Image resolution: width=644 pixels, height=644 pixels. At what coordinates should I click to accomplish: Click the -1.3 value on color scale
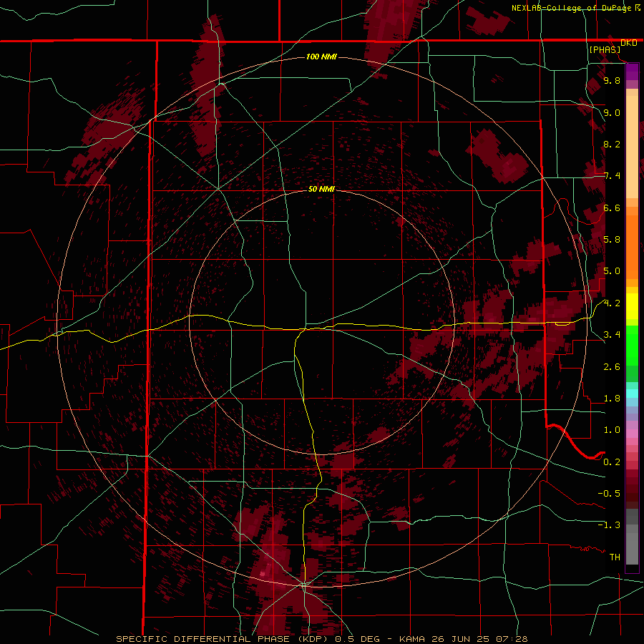coord(609,525)
